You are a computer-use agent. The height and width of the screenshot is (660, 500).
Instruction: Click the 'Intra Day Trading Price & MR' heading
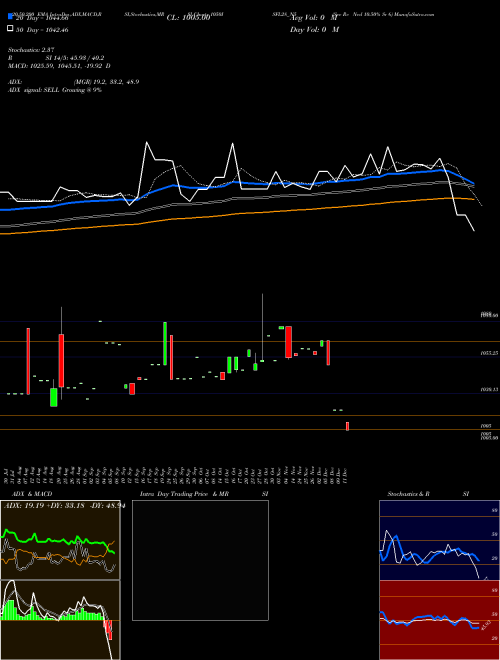[184, 494]
